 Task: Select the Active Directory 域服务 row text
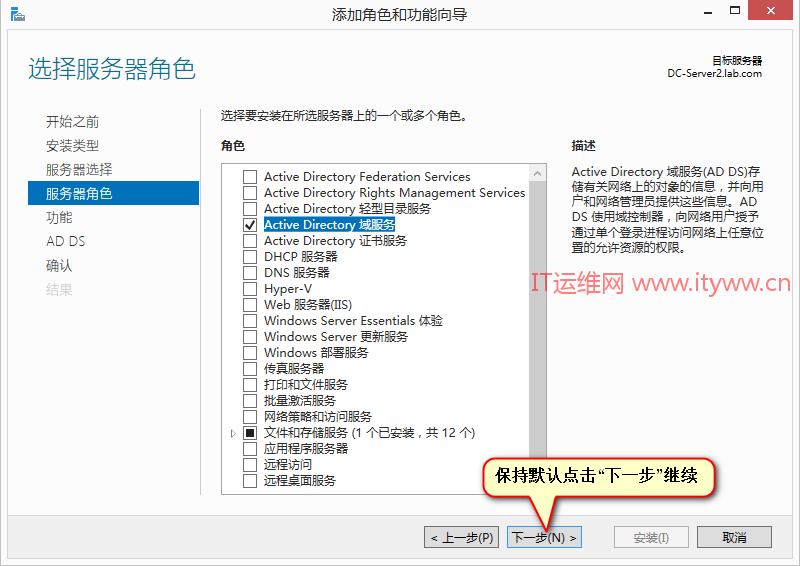point(330,225)
